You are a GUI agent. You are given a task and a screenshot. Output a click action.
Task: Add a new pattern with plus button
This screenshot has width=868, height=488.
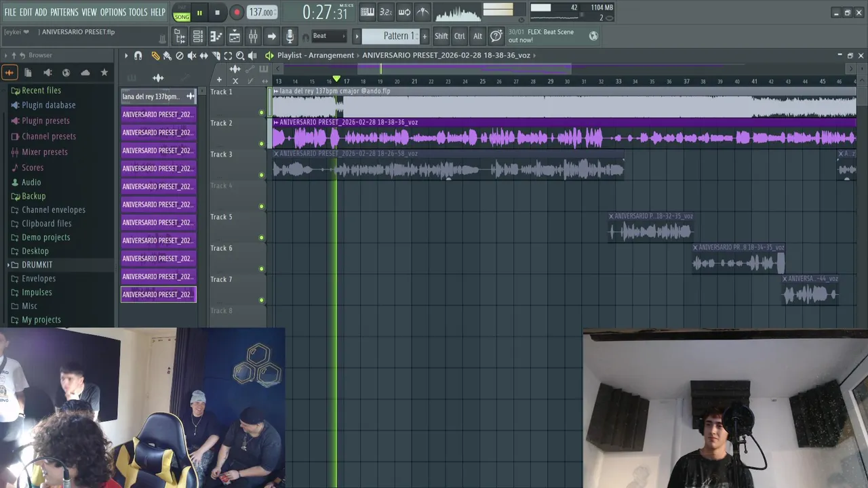(425, 37)
